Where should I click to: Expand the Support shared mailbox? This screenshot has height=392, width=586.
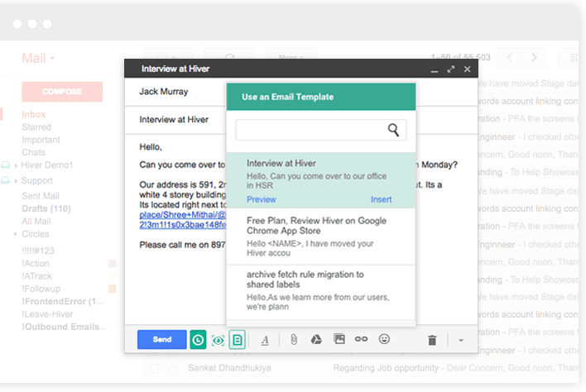tap(16, 181)
